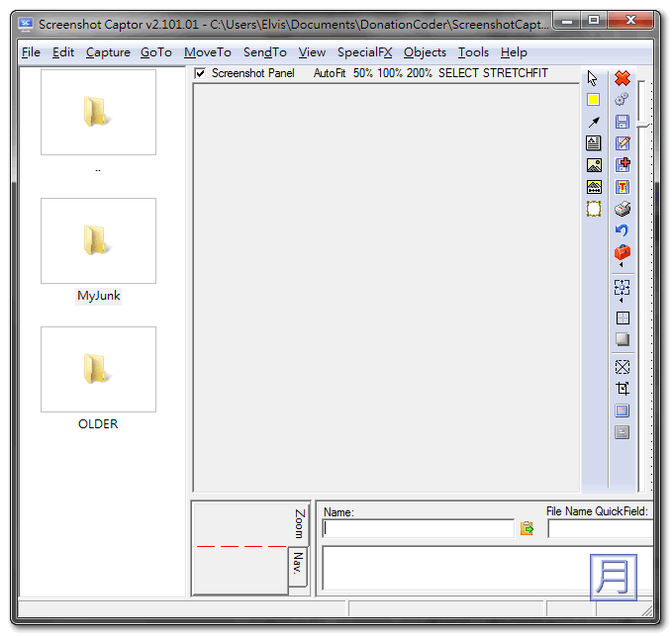
Task: Expand the red toolbox dropdown arrow
Action: 622,266
